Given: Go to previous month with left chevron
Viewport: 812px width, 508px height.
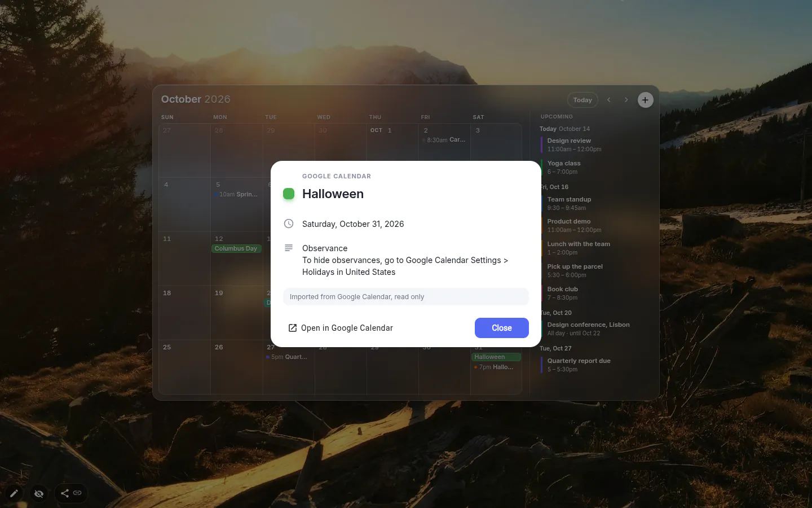Looking at the screenshot, I should 609,100.
